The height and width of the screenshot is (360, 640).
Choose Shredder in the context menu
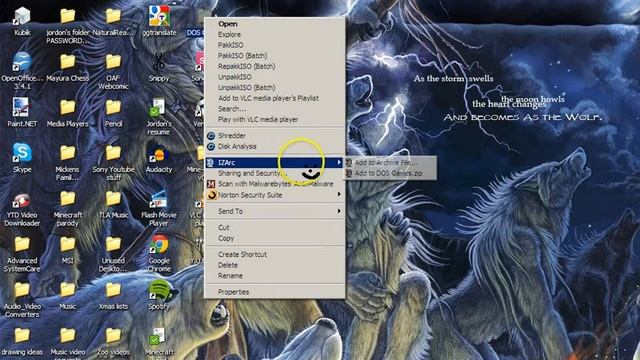(x=274, y=136)
